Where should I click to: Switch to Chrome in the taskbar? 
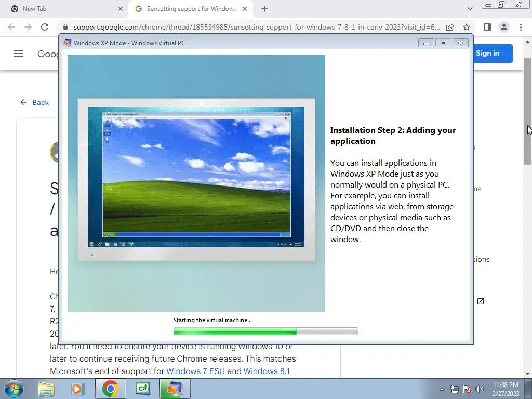tap(110, 389)
